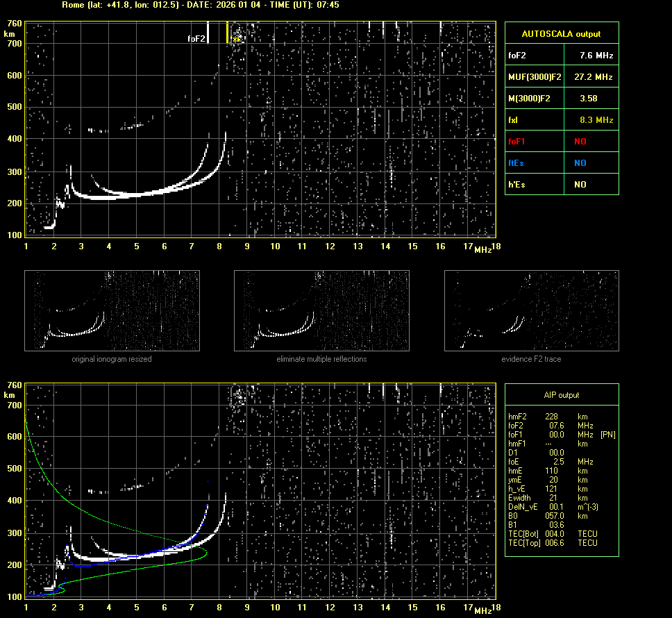Select the eliminate multiple reflections thumbnail
The width and height of the screenshot is (672, 618).
[321, 310]
